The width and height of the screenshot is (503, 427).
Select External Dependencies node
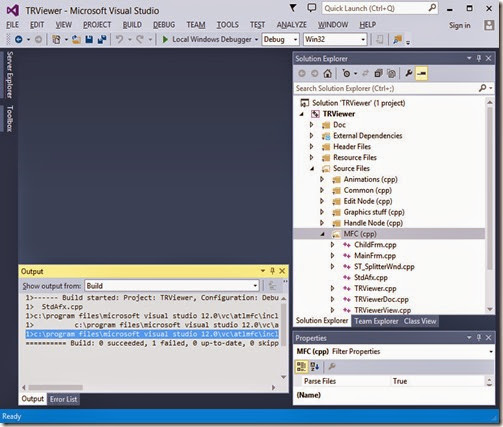click(367, 136)
